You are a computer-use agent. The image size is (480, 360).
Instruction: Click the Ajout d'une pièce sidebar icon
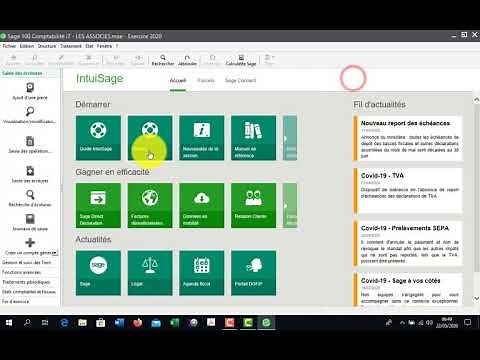(30, 88)
